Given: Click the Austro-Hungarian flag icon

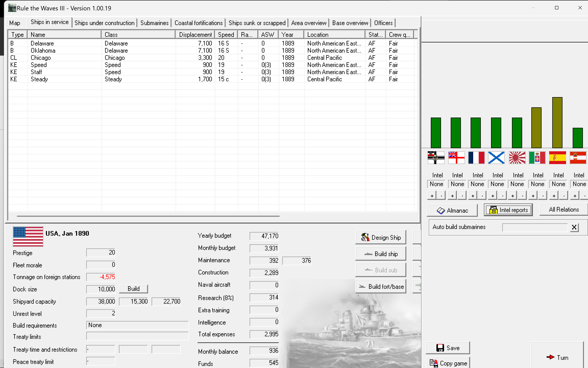Looking at the screenshot, I should click(578, 158).
